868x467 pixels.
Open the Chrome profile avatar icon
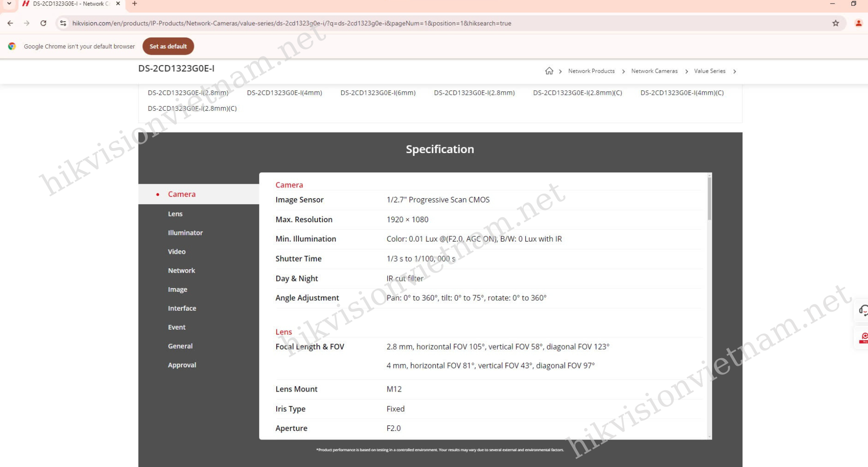[858, 23]
